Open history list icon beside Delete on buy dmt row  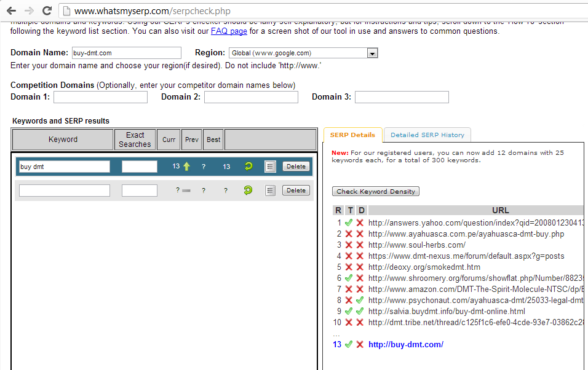coord(270,166)
